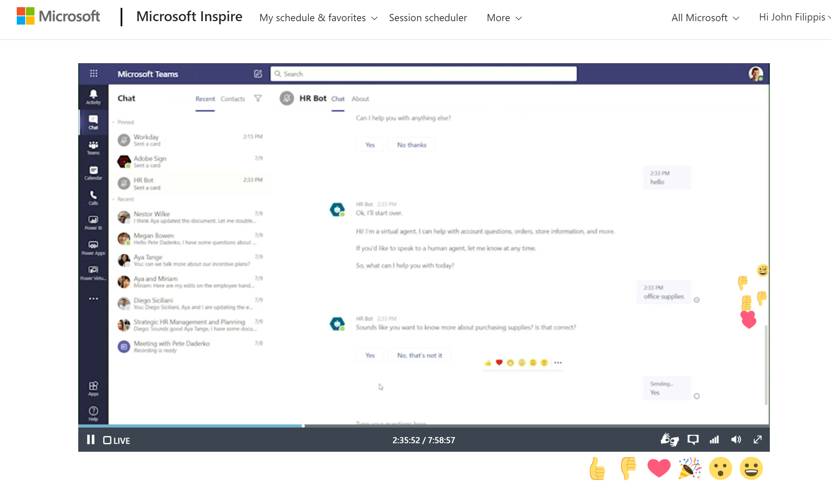The width and height of the screenshot is (831, 504).
Task: Start a new chat with compose icon
Action: 258,73
